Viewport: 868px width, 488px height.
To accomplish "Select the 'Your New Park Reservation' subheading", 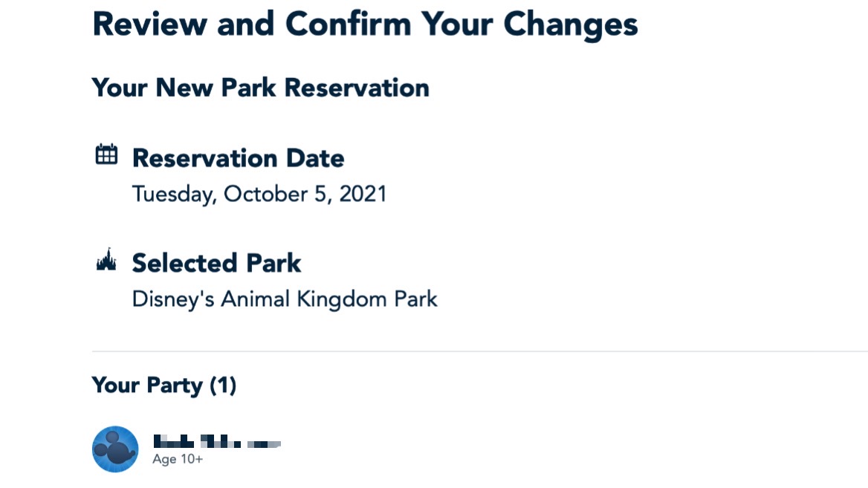I will (x=260, y=88).
